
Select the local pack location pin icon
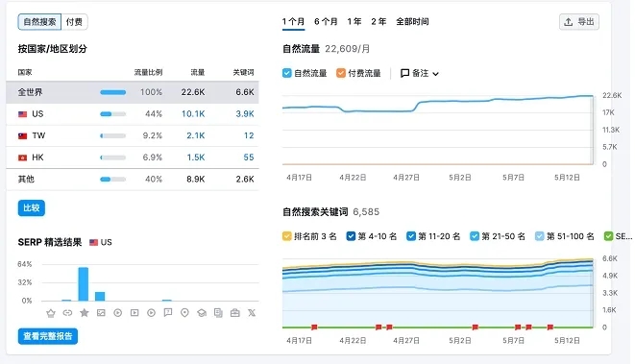[x=184, y=313]
